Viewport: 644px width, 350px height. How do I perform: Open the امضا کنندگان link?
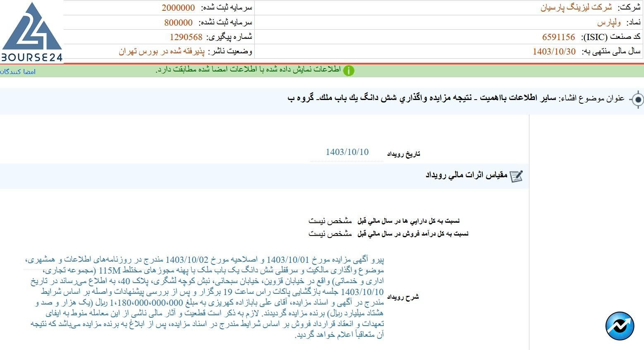point(18,72)
